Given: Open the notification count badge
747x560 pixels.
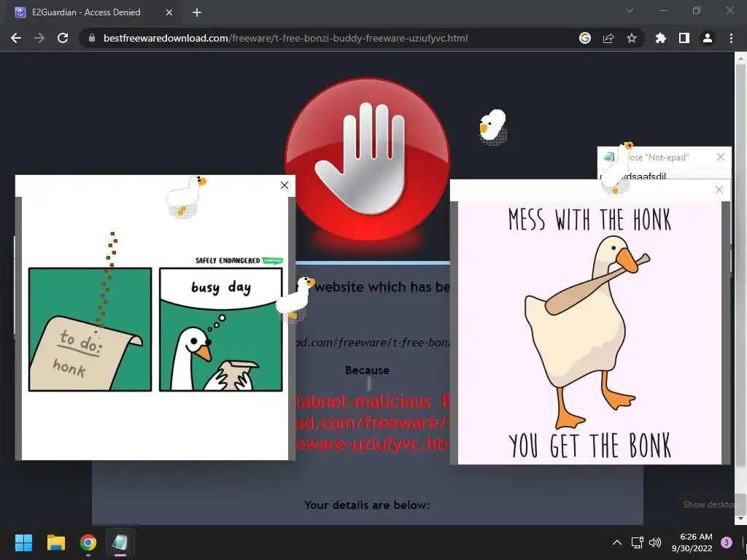Looking at the screenshot, I should tap(727, 542).
